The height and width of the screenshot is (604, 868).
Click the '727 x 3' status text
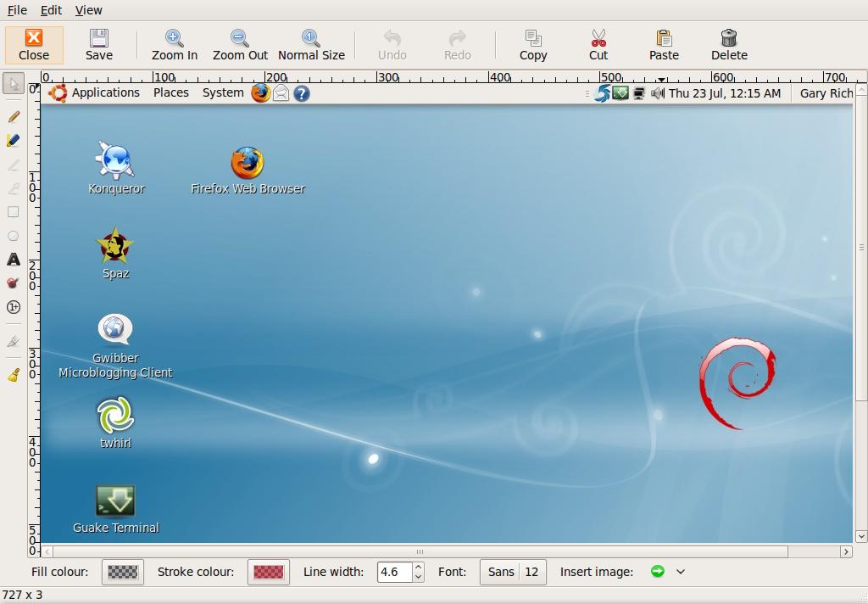click(22, 596)
